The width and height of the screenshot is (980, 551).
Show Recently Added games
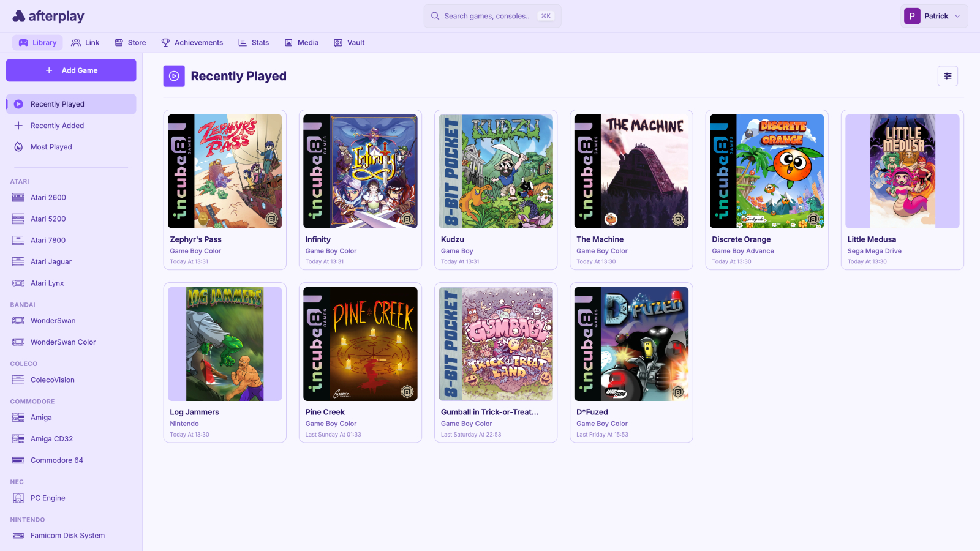pos(71,126)
